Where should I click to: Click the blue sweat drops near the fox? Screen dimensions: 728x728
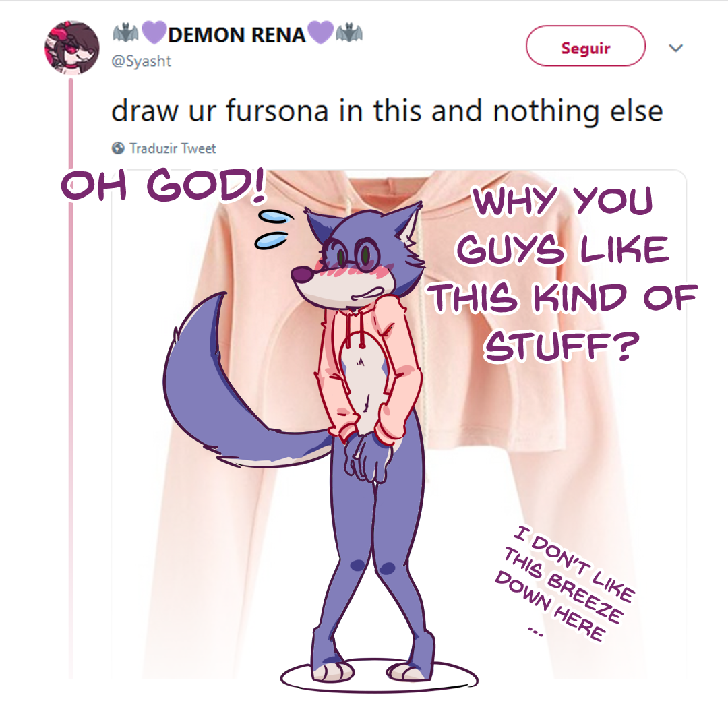click(274, 229)
